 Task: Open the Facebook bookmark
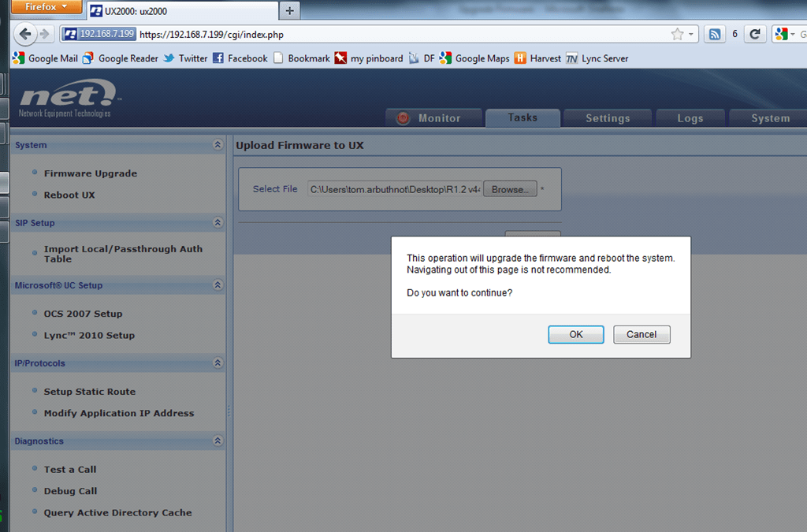pos(240,58)
